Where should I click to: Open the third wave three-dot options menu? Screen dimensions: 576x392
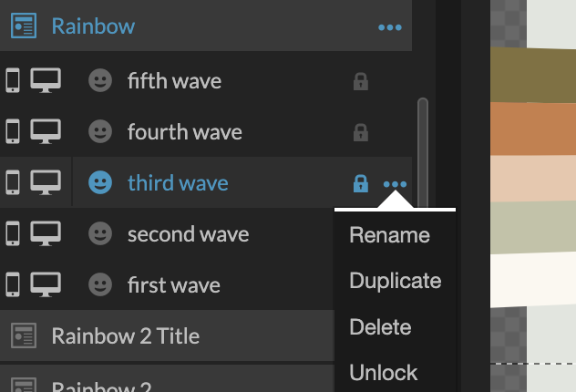click(395, 184)
